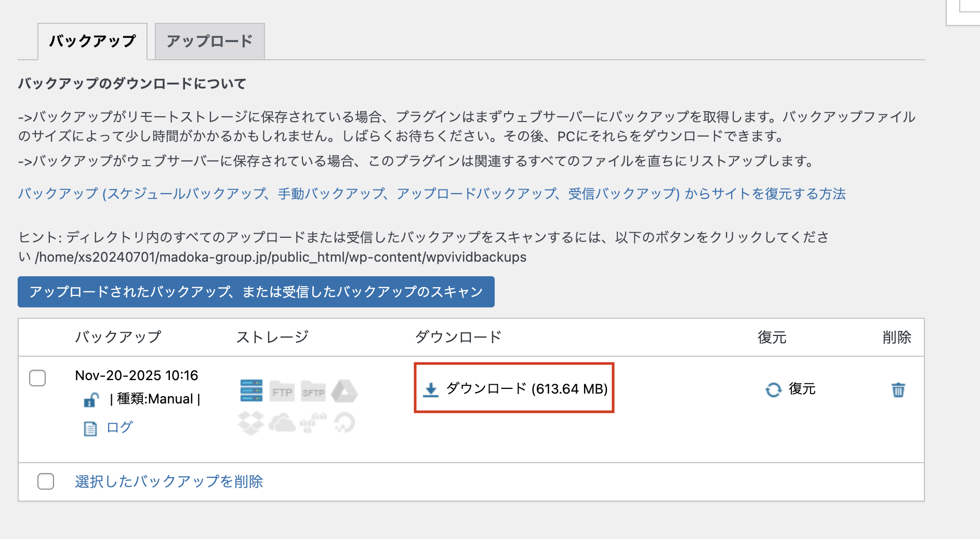Screen dimensions: 980x539
Task: Click the OneDrive cloud storage icon
Action: click(x=282, y=423)
